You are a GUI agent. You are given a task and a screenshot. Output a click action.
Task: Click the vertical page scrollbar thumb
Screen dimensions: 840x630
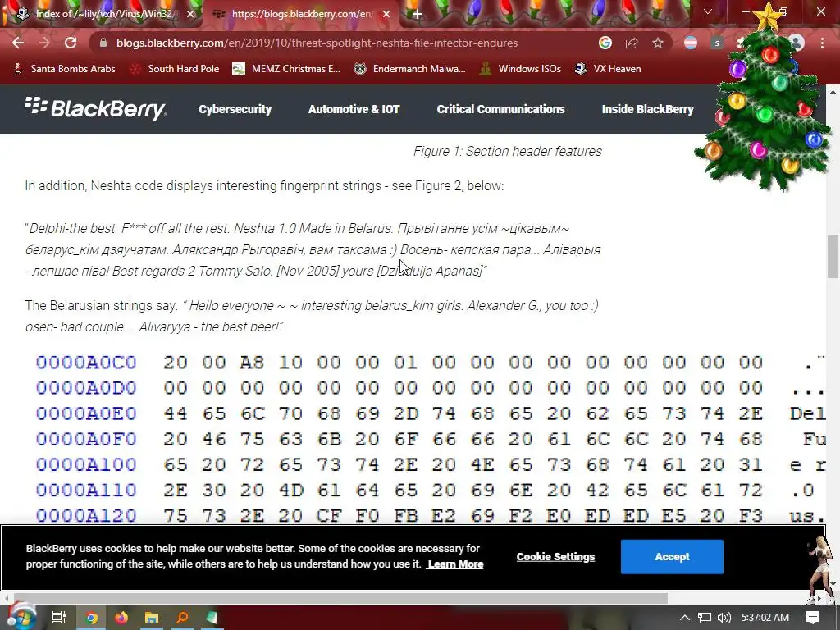833,256
